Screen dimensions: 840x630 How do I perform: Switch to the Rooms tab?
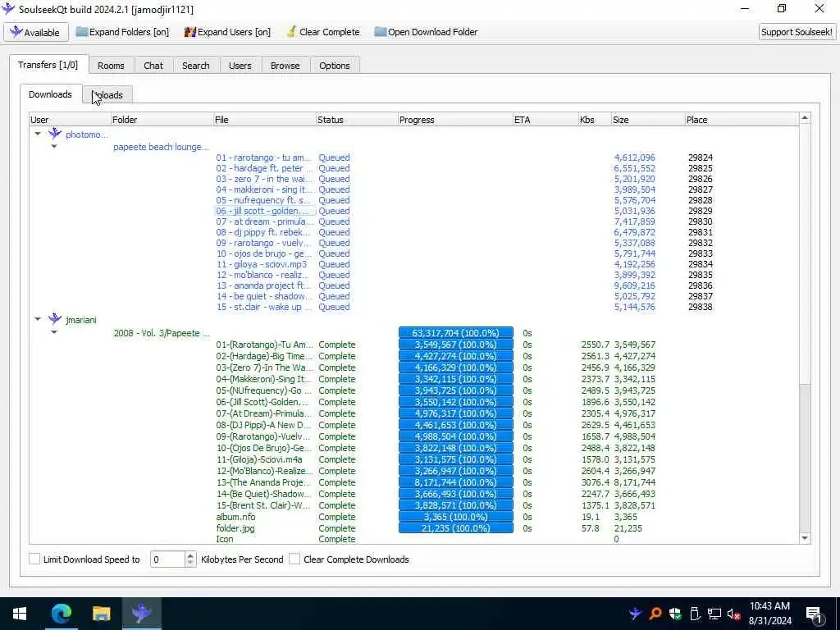coord(111,66)
